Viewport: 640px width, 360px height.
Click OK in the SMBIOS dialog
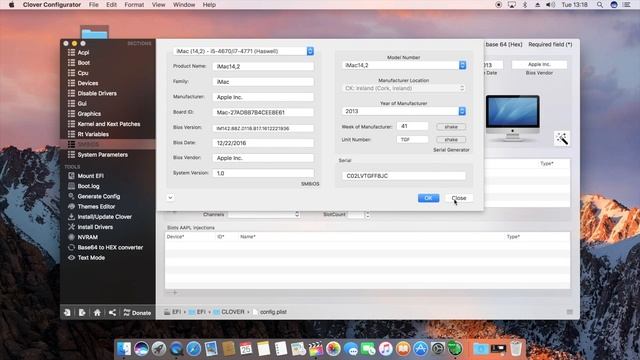(429, 198)
